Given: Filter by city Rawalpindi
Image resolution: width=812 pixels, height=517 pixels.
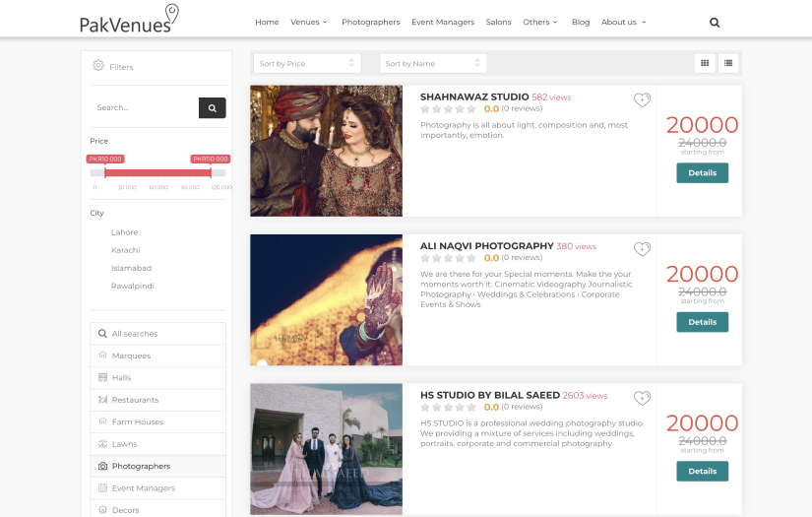Looking at the screenshot, I should click(133, 286).
